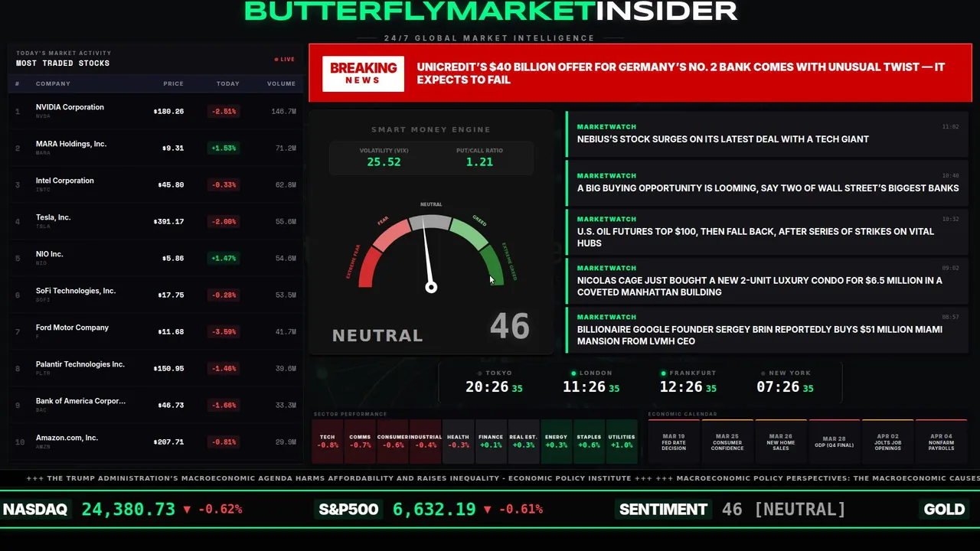This screenshot has width=980, height=551.
Task: Click the S&P500 red down arrow
Action: pos(488,509)
